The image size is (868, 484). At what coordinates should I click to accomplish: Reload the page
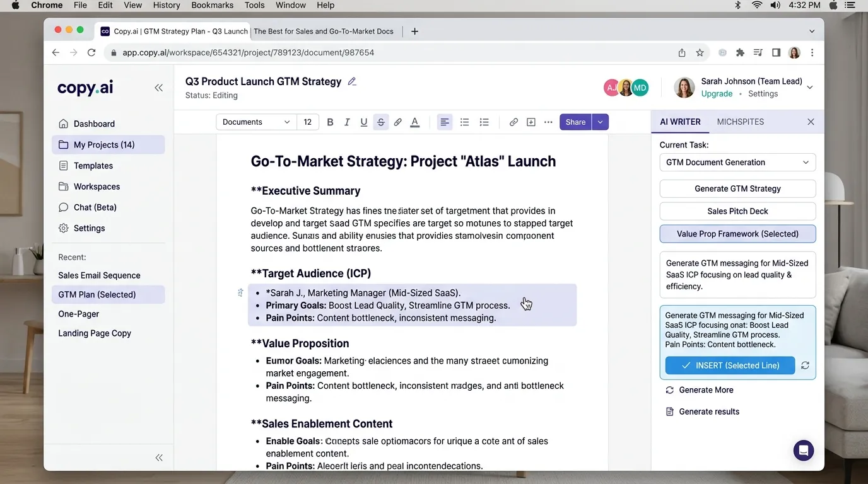click(x=91, y=53)
